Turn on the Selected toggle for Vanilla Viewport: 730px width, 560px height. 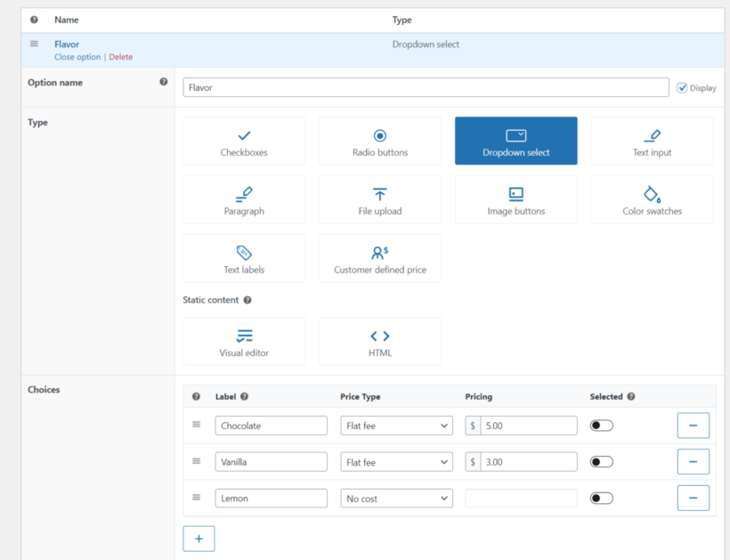point(601,461)
